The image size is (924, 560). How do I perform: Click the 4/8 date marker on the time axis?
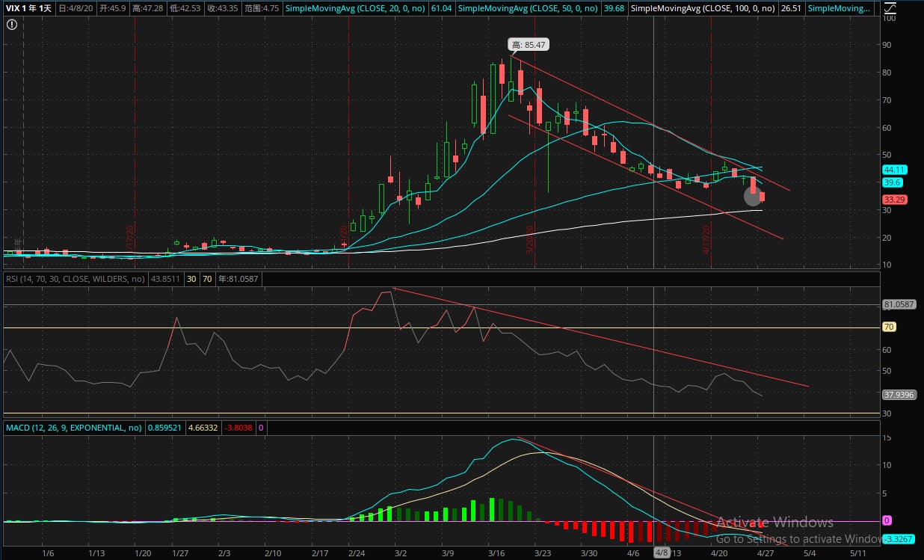pos(662,553)
